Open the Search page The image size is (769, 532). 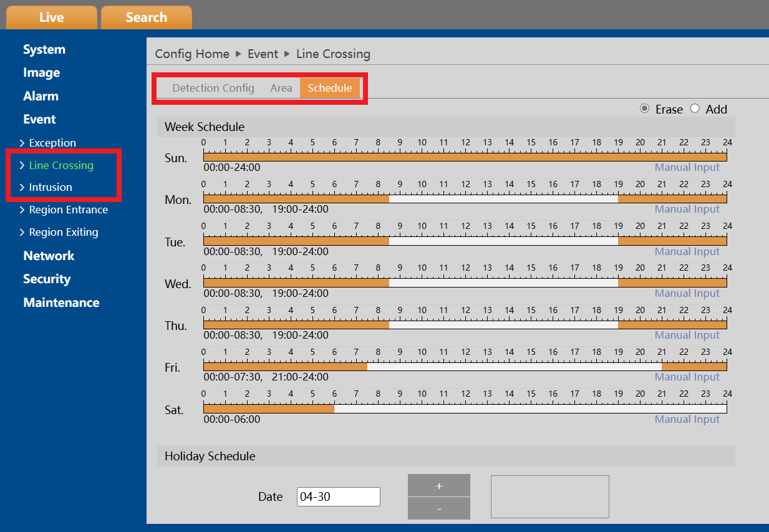click(x=146, y=17)
